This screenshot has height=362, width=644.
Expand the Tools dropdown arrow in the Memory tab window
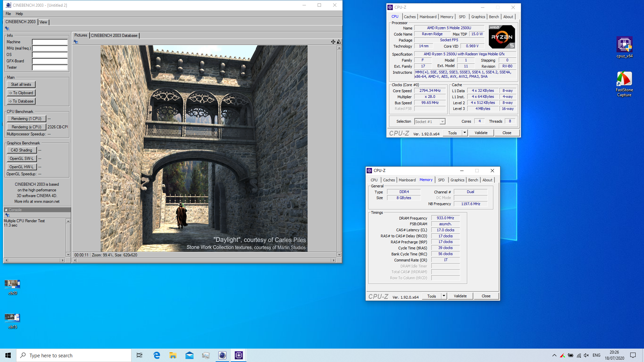pyautogui.click(x=444, y=296)
